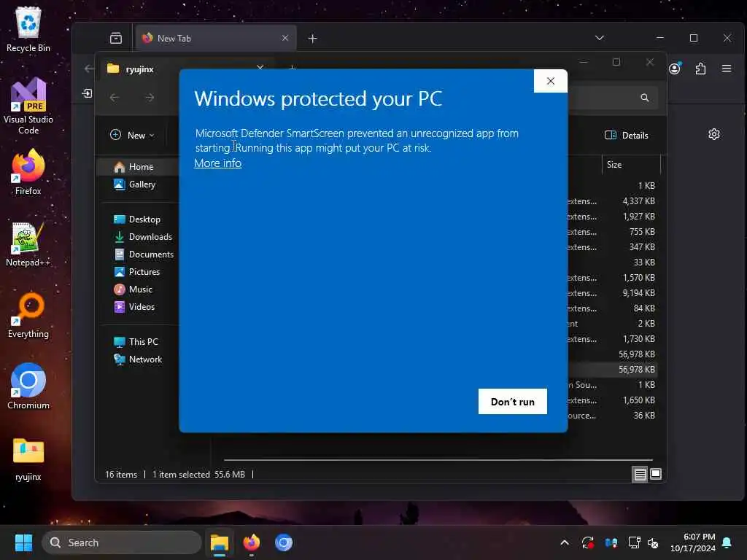The height and width of the screenshot is (560, 747).
Task: Click Explorer back arrow
Action: click(115, 98)
